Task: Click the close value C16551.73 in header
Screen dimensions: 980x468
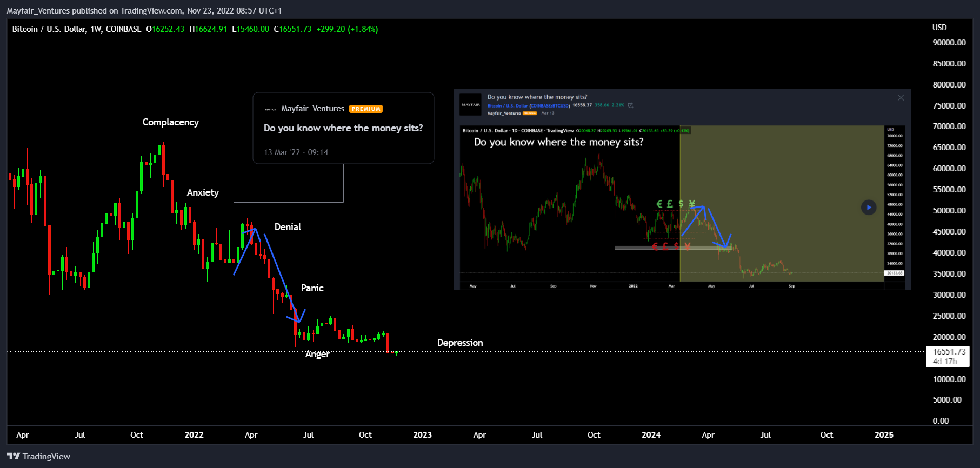Action: 292,29
